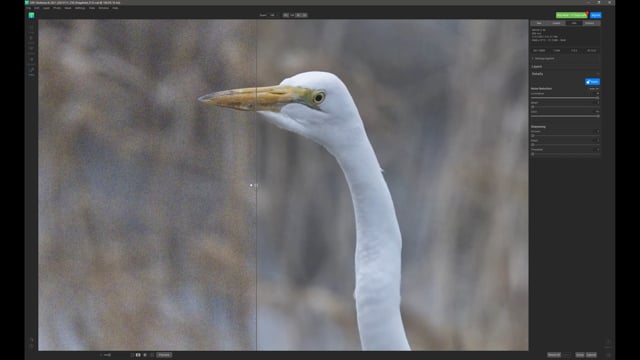
Task: Click the Luminance value field
Action: [x=596, y=93]
